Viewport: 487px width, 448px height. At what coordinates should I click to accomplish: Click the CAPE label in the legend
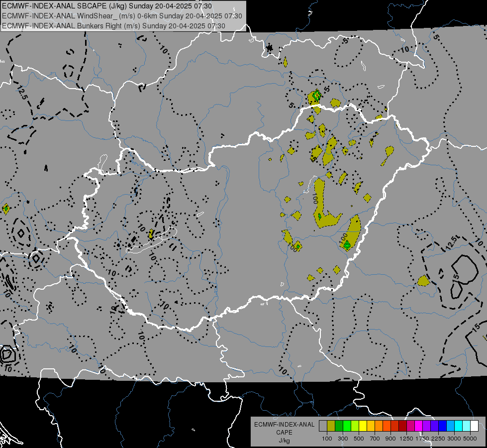click(284, 433)
